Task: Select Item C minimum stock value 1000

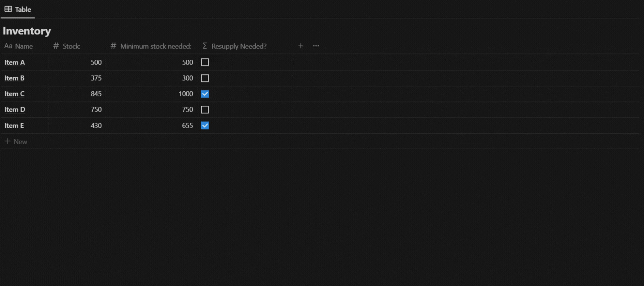Action: (186, 94)
